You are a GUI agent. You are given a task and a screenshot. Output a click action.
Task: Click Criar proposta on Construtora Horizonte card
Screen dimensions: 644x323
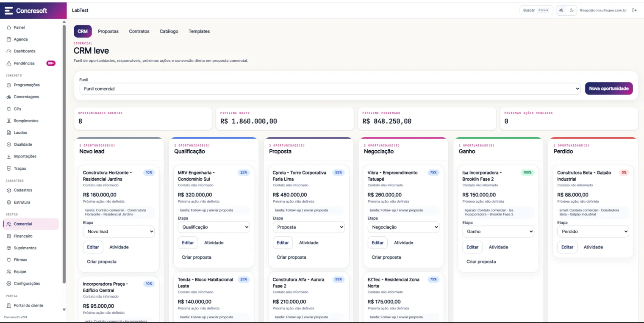tap(102, 262)
